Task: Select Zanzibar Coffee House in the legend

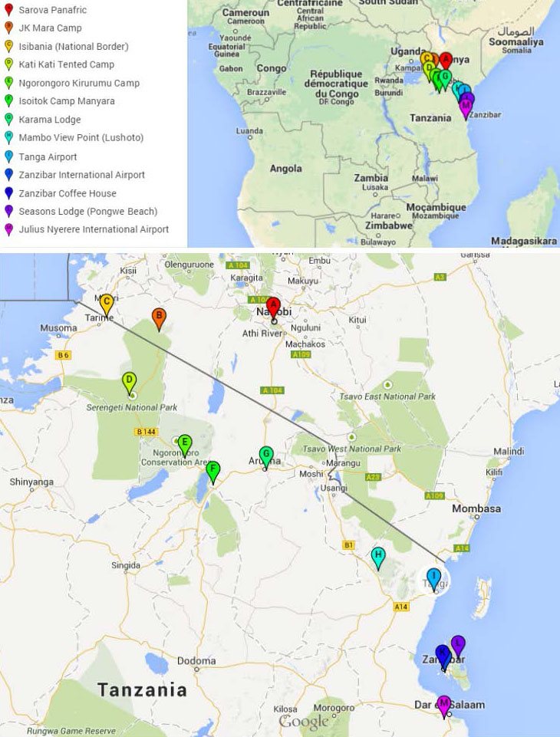Action: [x=68, y=193]
